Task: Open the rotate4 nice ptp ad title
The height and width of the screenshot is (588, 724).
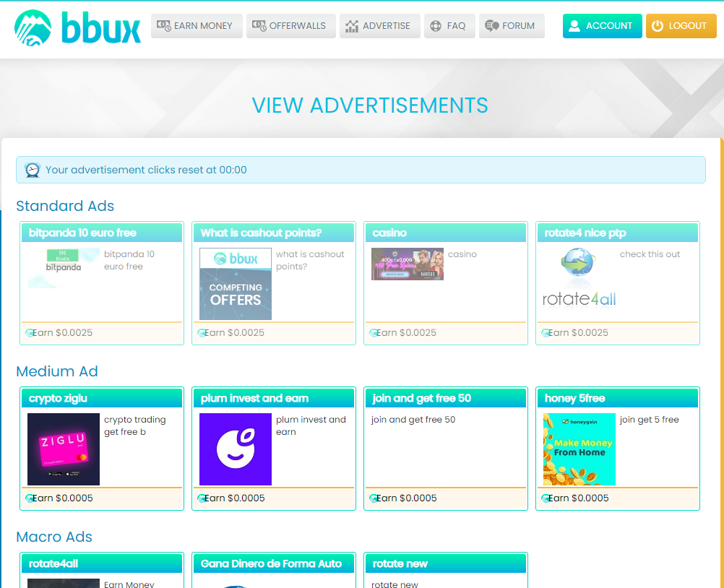Action: coord(585,233)
